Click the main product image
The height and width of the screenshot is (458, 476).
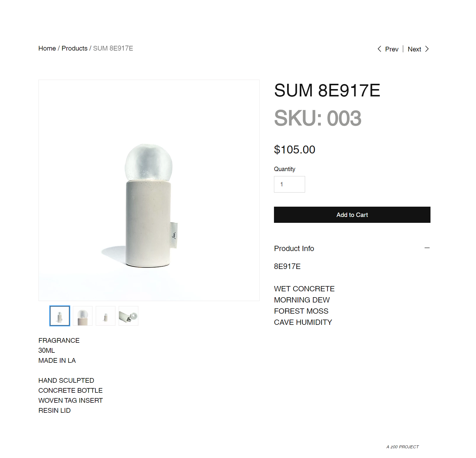click(149, 190)
